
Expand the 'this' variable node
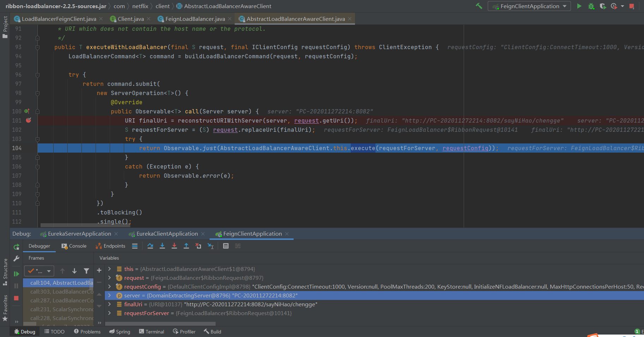click(109, 269)
